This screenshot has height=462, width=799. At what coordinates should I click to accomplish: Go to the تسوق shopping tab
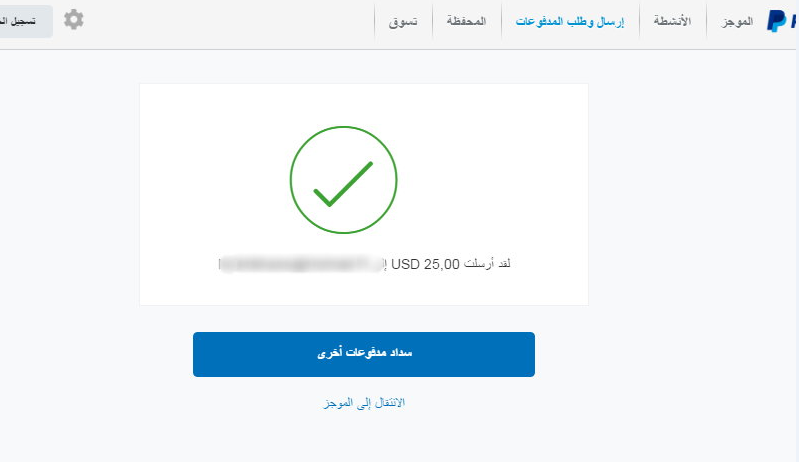coord(403,21)
